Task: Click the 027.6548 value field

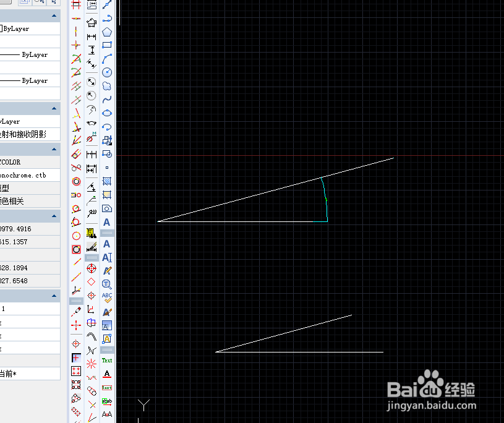Action: pos(30,281)
